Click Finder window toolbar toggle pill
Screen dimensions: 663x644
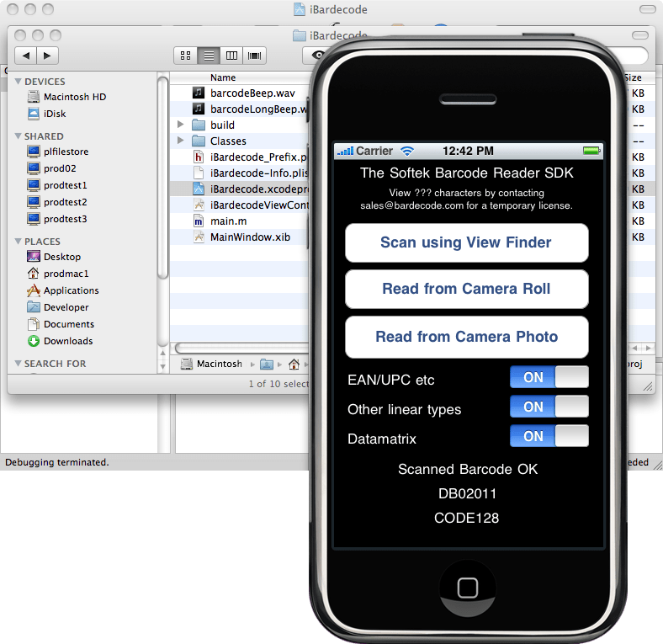click(639, 35)
